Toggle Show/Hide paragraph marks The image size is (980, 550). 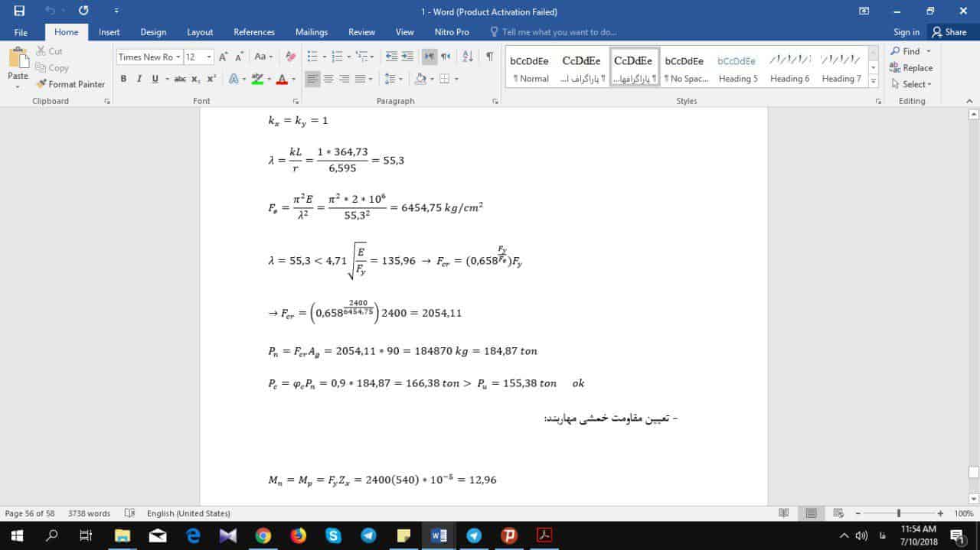[x=489, y=57]
